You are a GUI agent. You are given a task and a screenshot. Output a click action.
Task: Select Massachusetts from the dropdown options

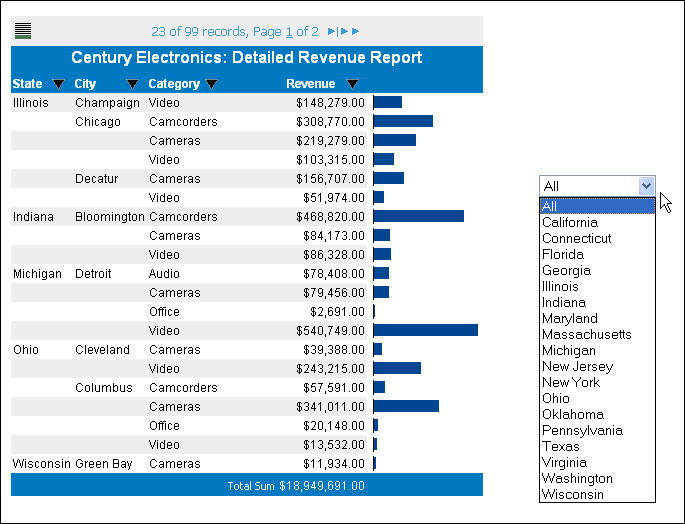[587, 335]
